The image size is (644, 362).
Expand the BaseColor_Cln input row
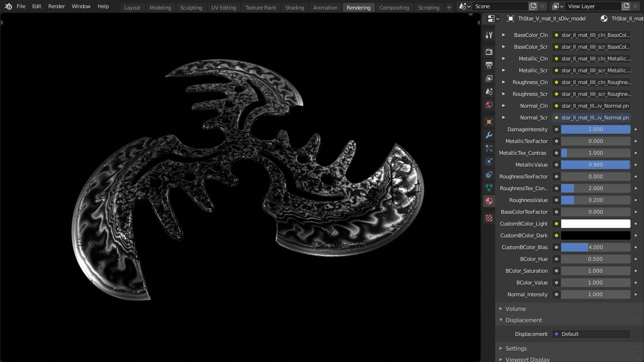coord(503,35)
